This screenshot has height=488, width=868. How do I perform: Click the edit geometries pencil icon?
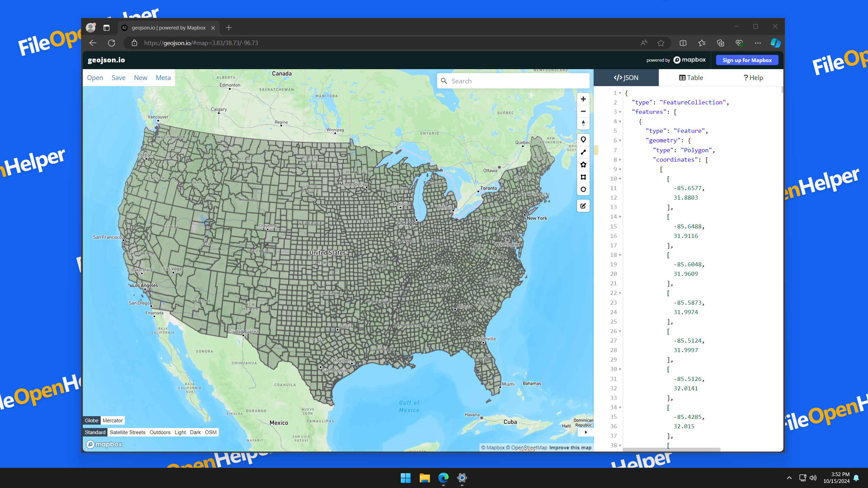click(583, 206)
